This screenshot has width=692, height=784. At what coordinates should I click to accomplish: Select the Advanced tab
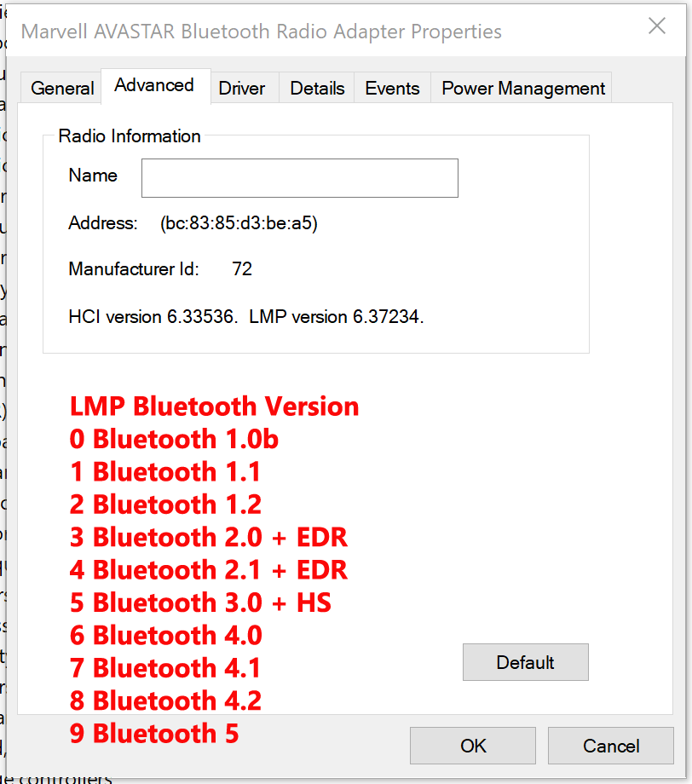click(155, 85)
